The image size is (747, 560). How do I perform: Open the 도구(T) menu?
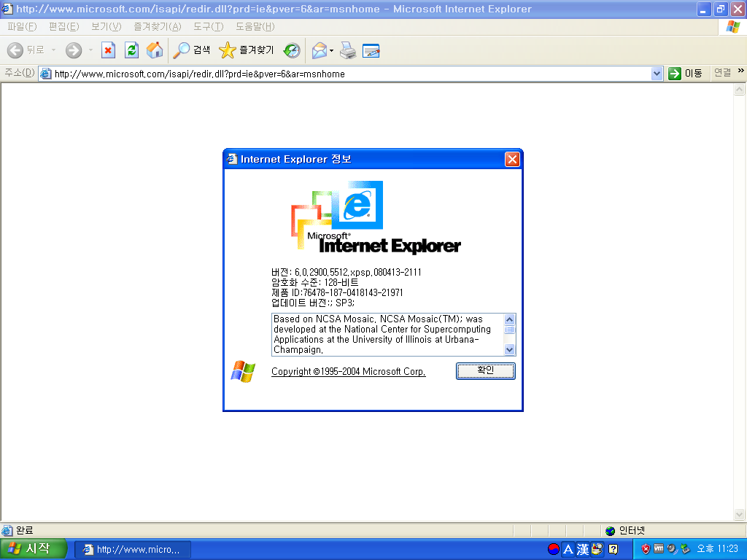(x=208, y=27)
